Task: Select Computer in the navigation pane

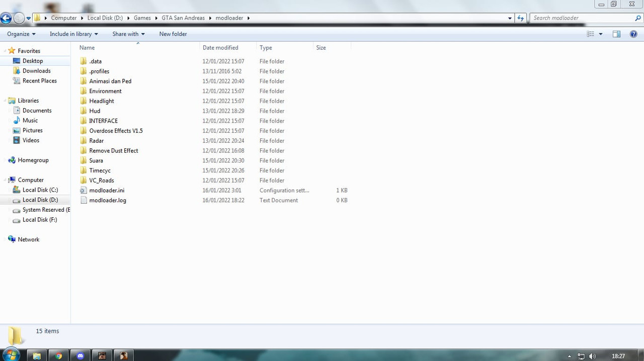Action: (31, 180)
